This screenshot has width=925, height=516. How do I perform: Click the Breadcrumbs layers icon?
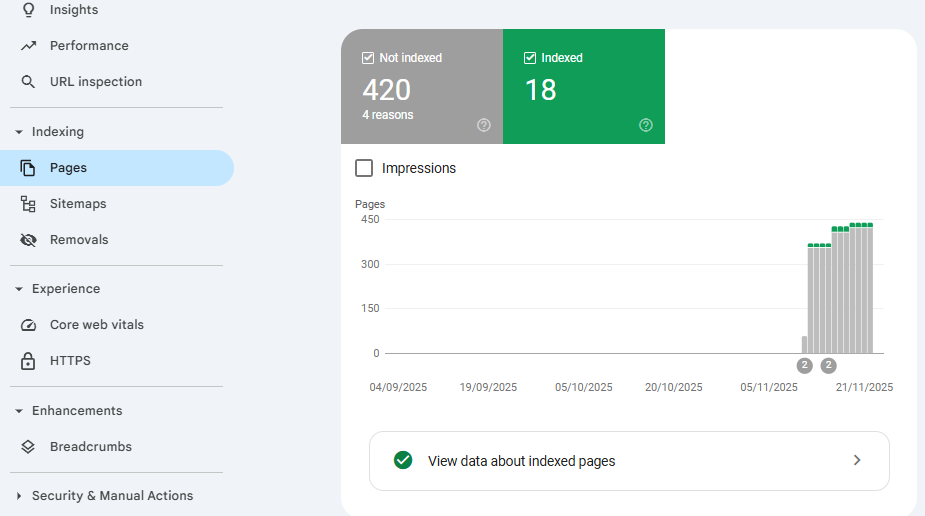coord(28,447)
